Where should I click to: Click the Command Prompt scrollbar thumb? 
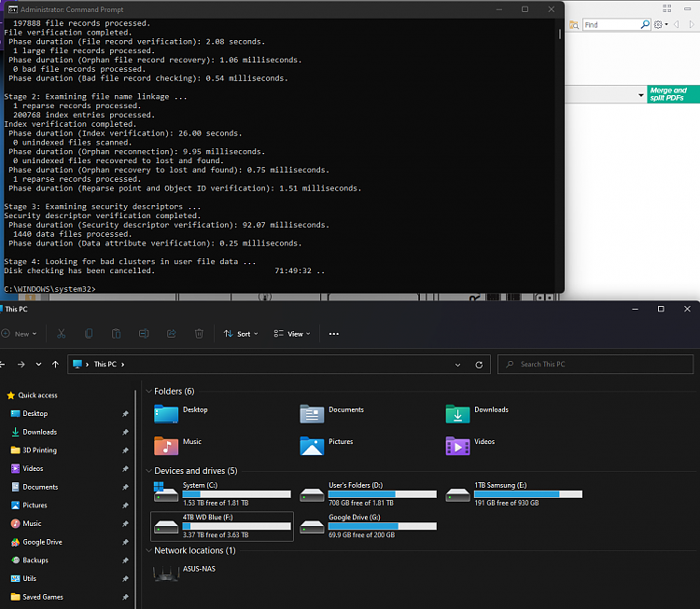(x=560, y=34)
